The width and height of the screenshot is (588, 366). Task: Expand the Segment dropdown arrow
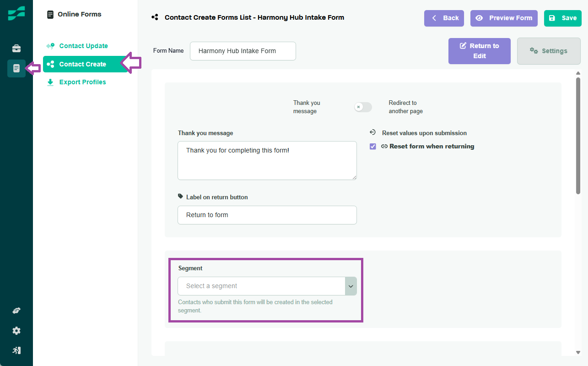(x=351, y=286)
